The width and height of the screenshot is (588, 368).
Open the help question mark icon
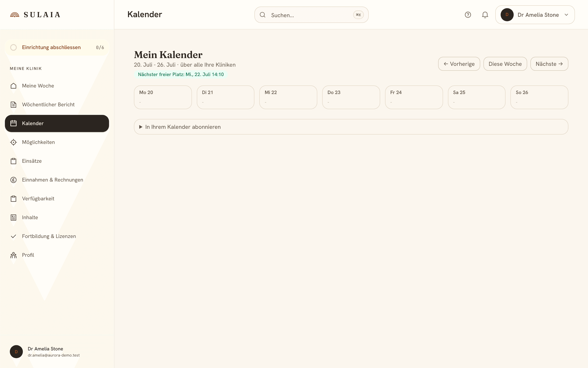click(x=468, y=15)
